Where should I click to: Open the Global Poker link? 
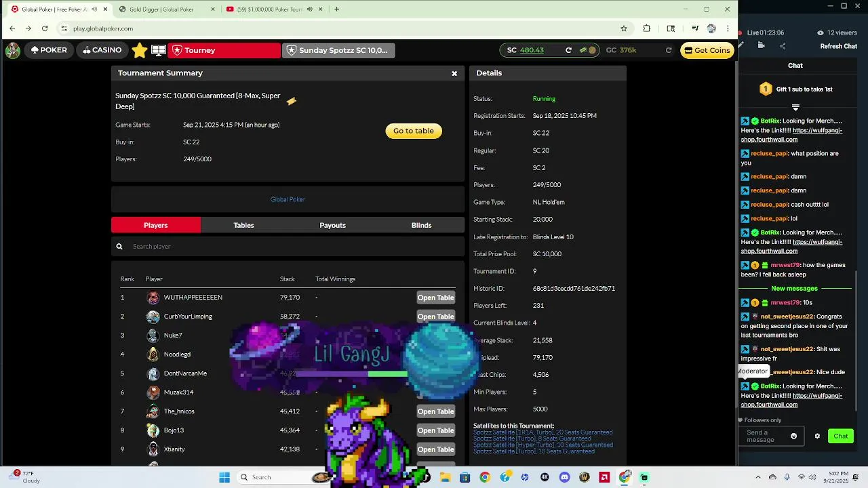click(x=288, y=199)
